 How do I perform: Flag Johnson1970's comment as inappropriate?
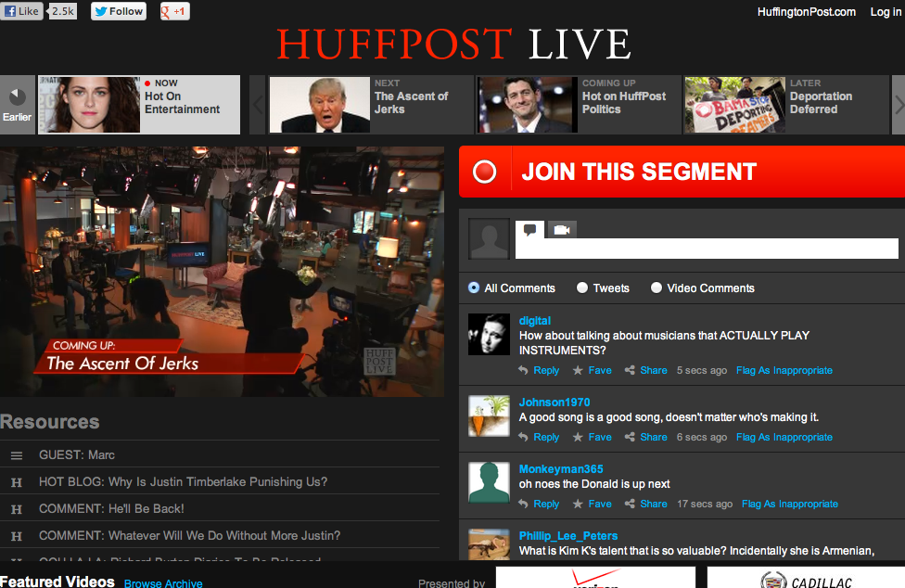[784, 438]
